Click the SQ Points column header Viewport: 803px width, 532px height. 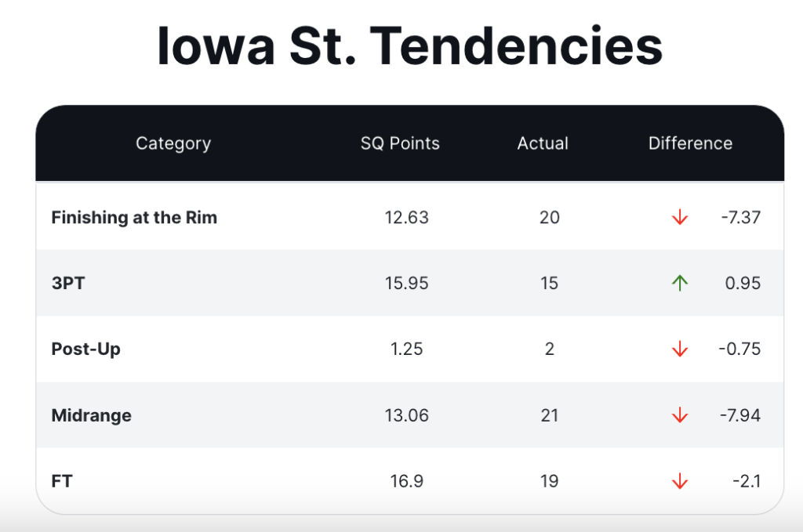(x=400, y=143)
